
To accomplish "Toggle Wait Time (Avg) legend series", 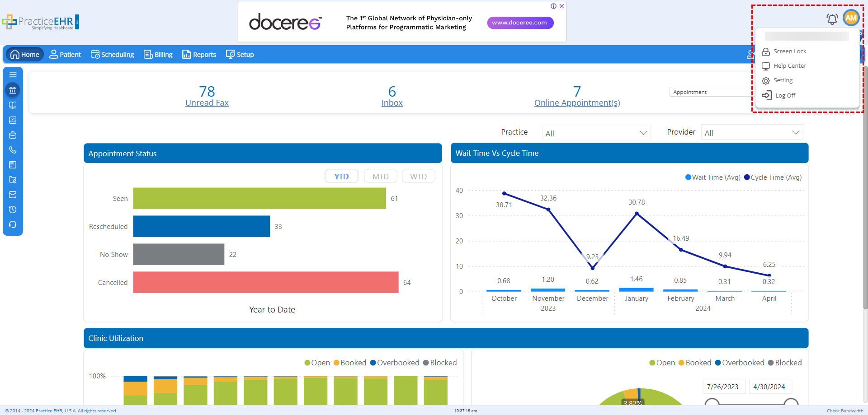I will 713,177.
